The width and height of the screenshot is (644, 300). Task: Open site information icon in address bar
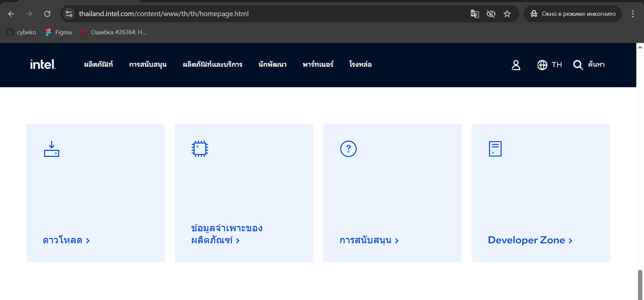coord(69,14)
